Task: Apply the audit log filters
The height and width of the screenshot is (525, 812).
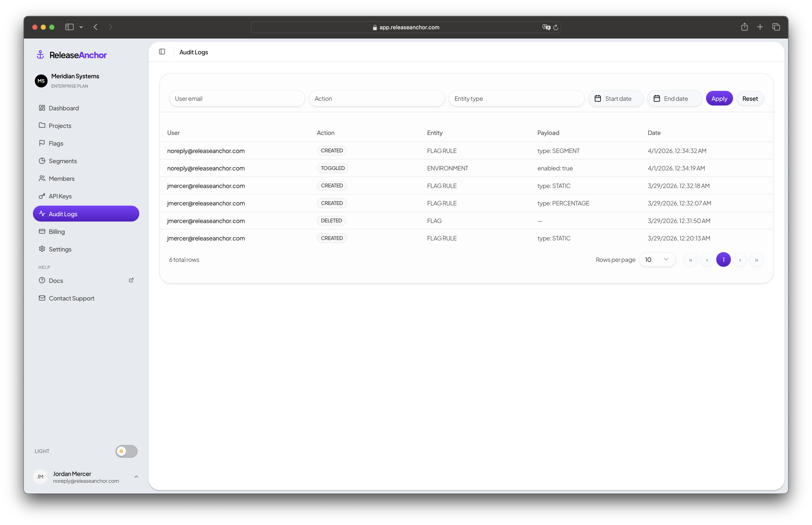Action: point(719,98)
